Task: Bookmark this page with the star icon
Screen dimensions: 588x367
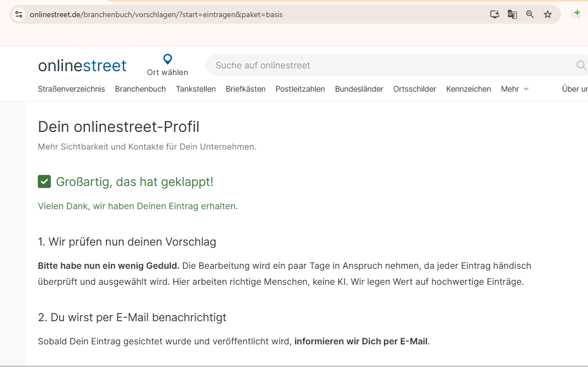Action: coord(548,15)
